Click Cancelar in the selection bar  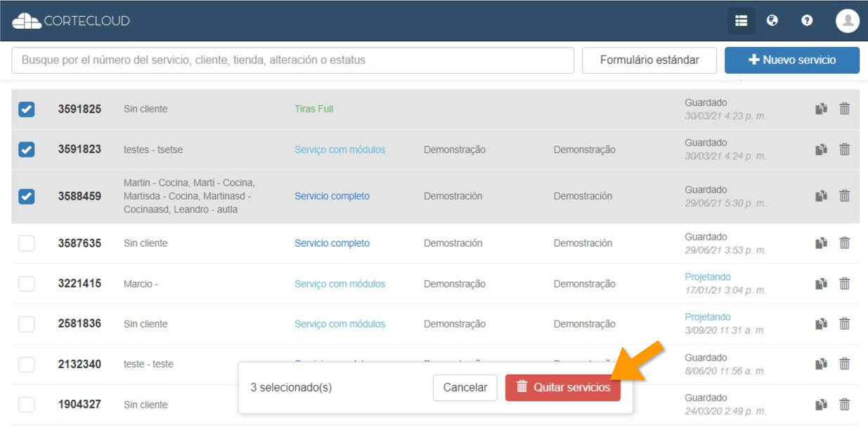(465, 387)
